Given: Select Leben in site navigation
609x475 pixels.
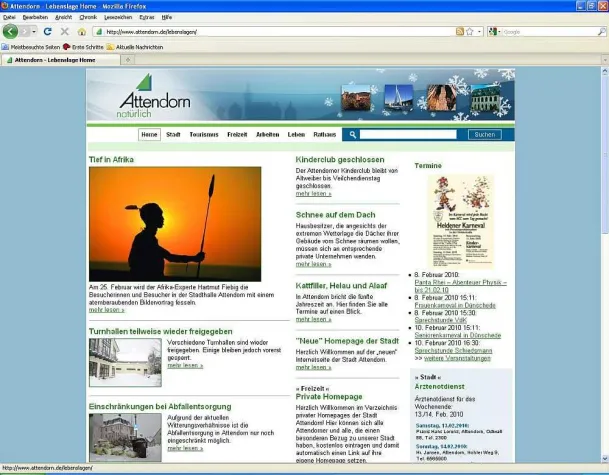Looking at the screenshot, I should coord(296,134).
